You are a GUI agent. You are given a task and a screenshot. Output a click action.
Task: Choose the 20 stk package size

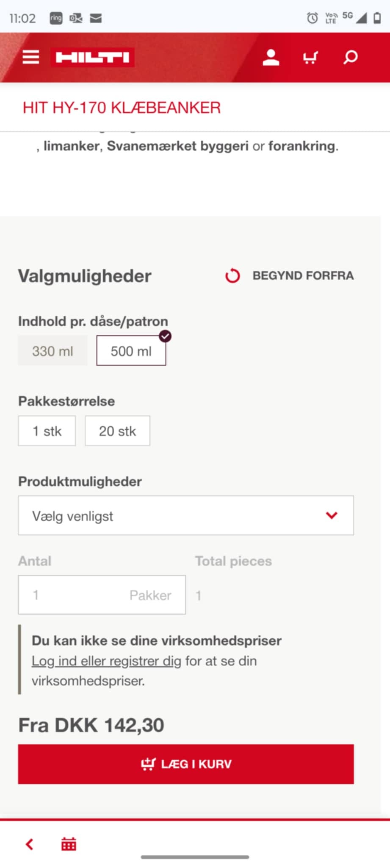click(x=117, y=431)
